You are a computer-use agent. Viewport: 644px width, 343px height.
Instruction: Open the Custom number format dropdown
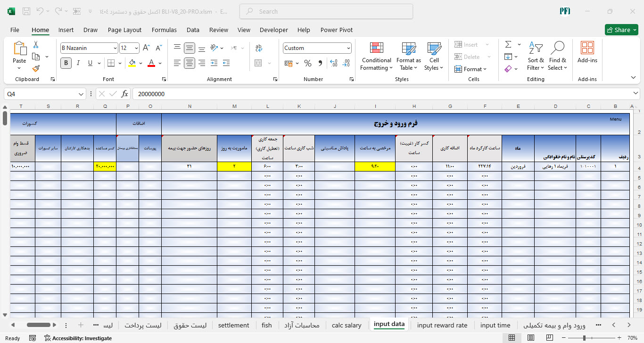tap(349, 48)
